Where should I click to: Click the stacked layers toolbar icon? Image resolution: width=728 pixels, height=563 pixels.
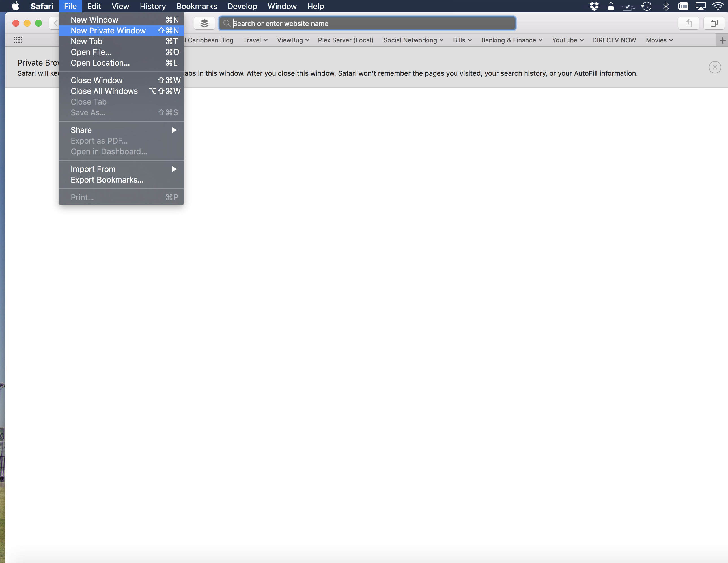tap(204, 23)
